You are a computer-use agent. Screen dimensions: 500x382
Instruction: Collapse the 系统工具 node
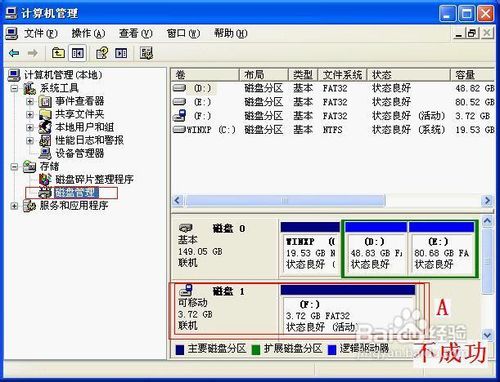pos(14,88)
